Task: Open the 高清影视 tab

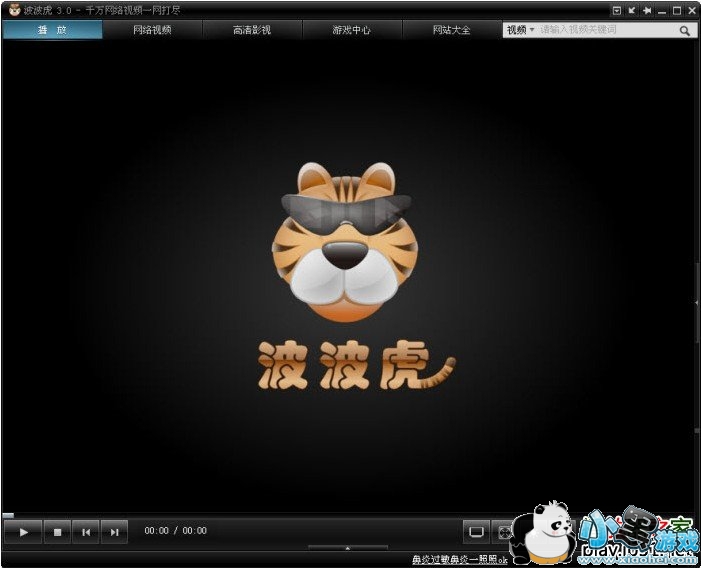Action: 252,30
